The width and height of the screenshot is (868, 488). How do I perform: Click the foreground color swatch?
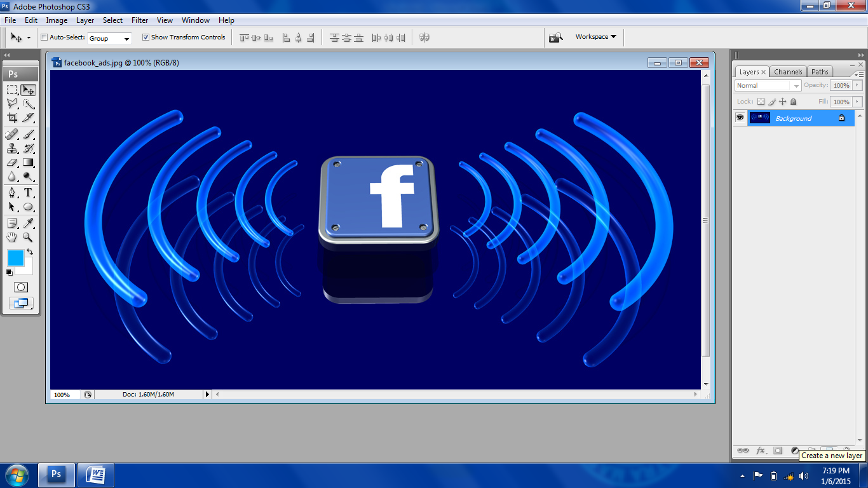(15, 258)
